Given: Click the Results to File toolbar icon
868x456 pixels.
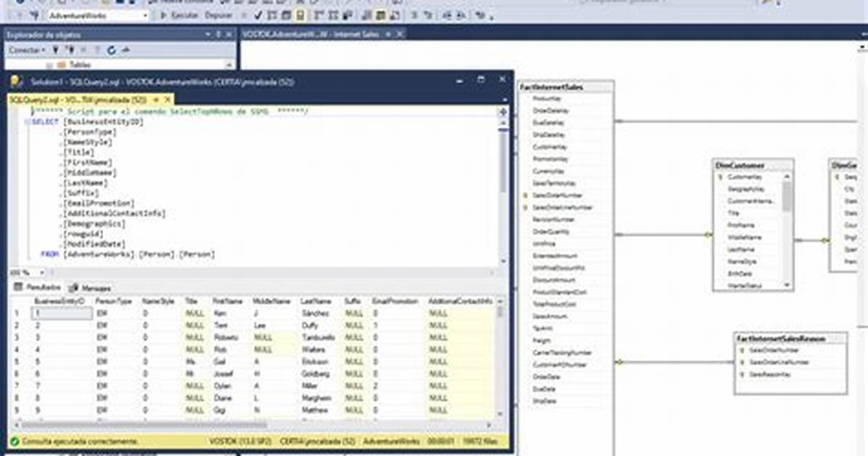Looking at the screenshot, I should tap(395, 15).
